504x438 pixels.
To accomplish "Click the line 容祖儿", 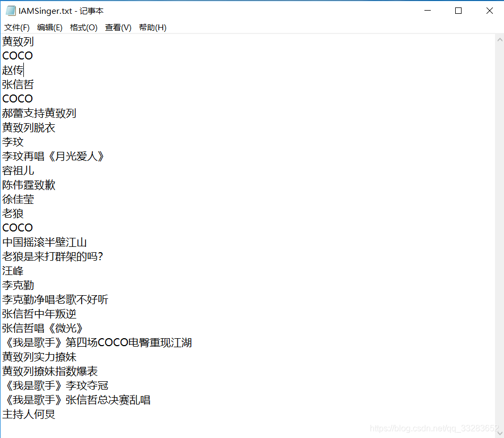I will coord(18,170).
